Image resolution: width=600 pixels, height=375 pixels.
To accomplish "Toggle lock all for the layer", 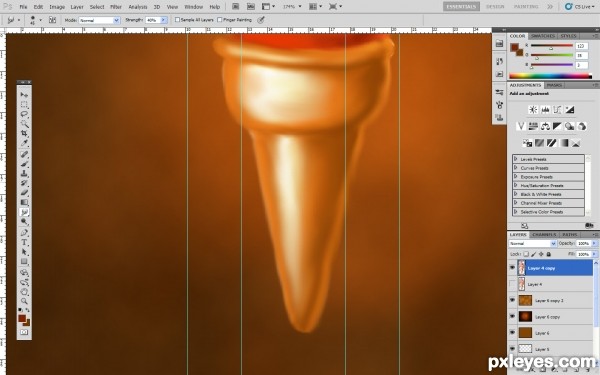I will pos(549,254).
